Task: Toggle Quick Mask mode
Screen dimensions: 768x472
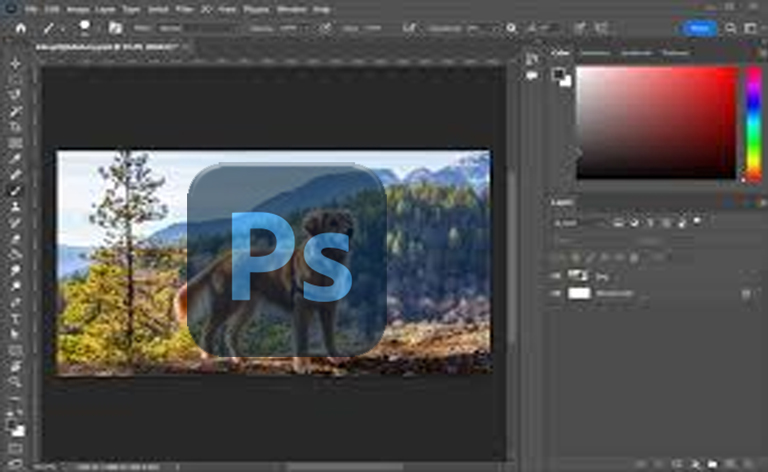Action: pyautogui.click(x=15, y=448)
